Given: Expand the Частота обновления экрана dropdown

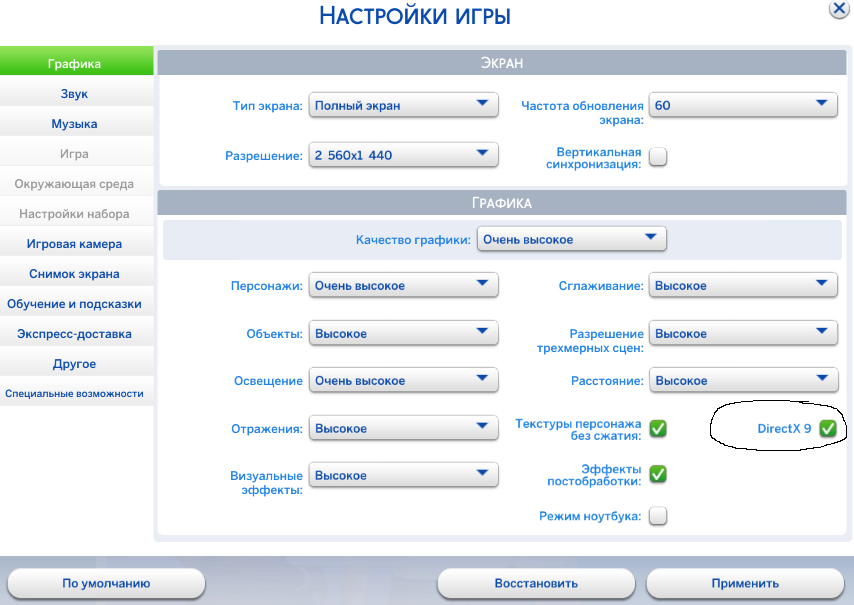Looking at the screenshot, I should 743,105.
